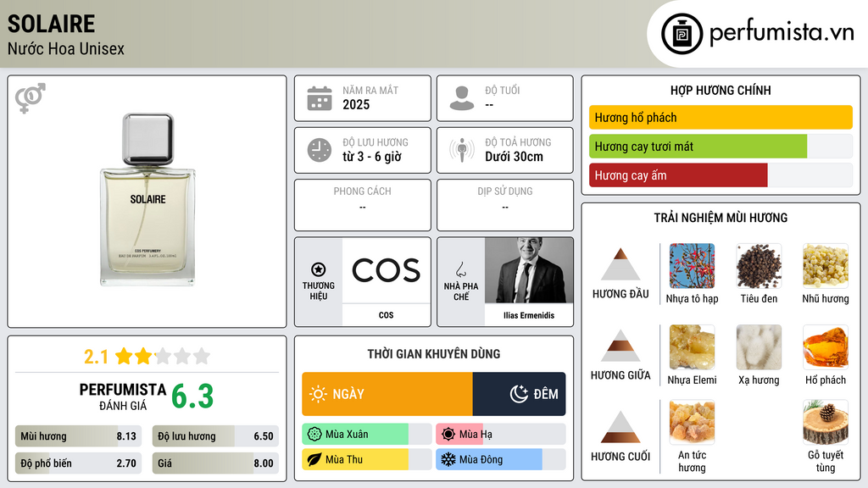Click the calendar icon beside Năm ra mắt
868x488 pixels.
click(320, 98)
